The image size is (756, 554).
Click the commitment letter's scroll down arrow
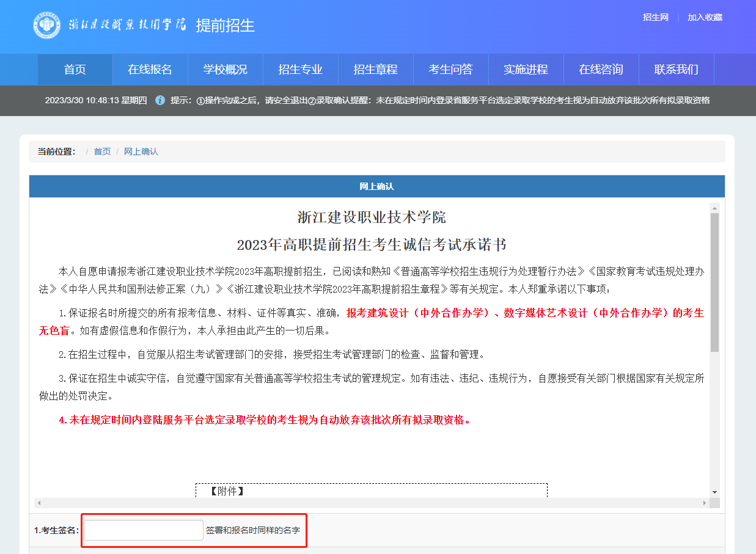coord(714,492)
